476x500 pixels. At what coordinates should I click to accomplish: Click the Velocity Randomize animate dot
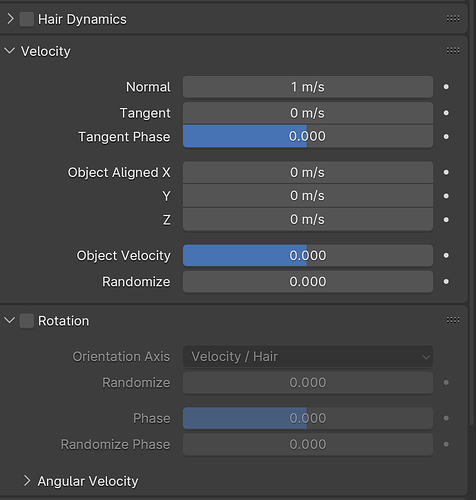446,282
